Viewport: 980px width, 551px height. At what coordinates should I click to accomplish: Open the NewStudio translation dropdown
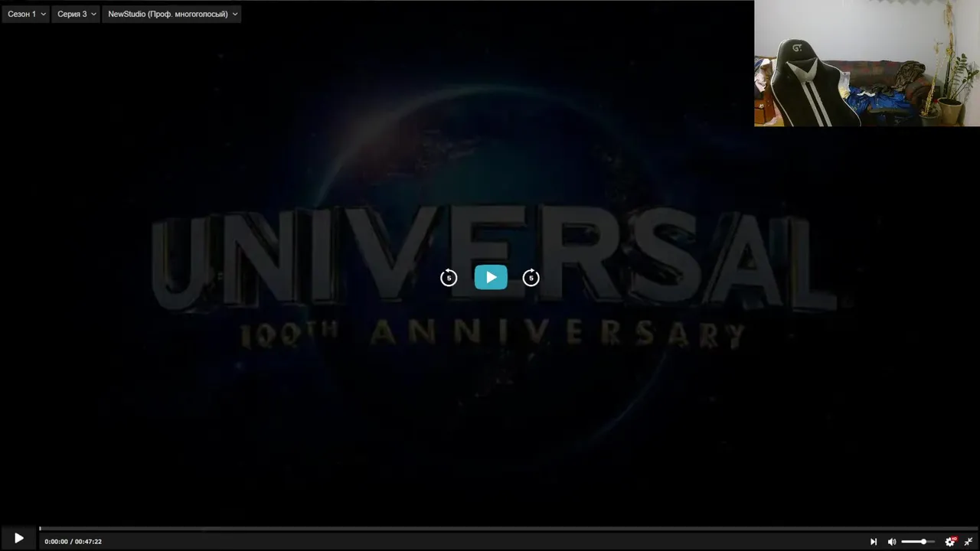click(172, 14)
